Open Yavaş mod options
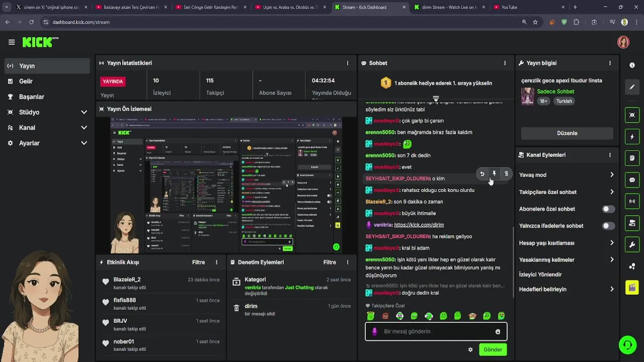The width and height of the screenshot is (644, 362). coord(567,175)
